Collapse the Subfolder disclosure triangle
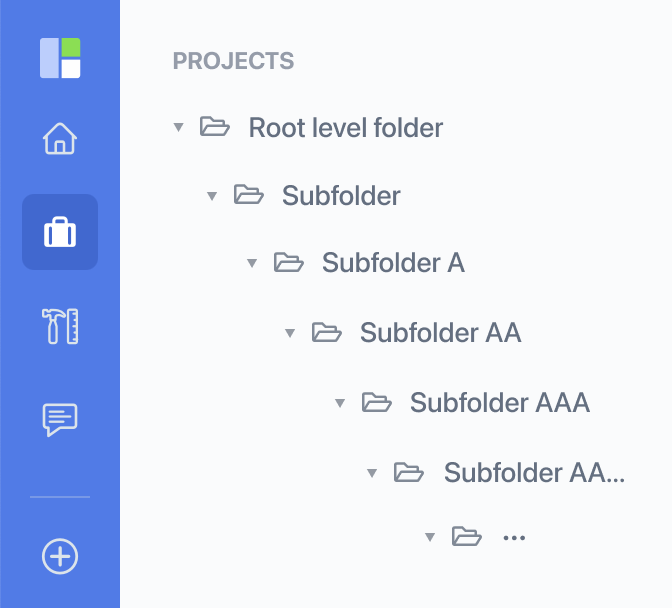 click(x=212, y=196)
